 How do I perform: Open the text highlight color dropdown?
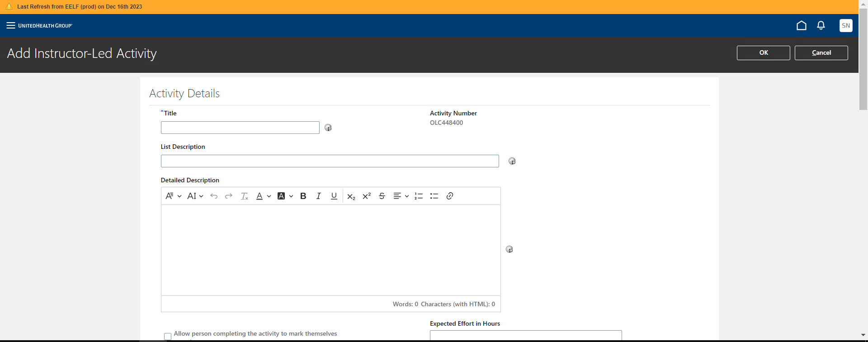[285, 196]
